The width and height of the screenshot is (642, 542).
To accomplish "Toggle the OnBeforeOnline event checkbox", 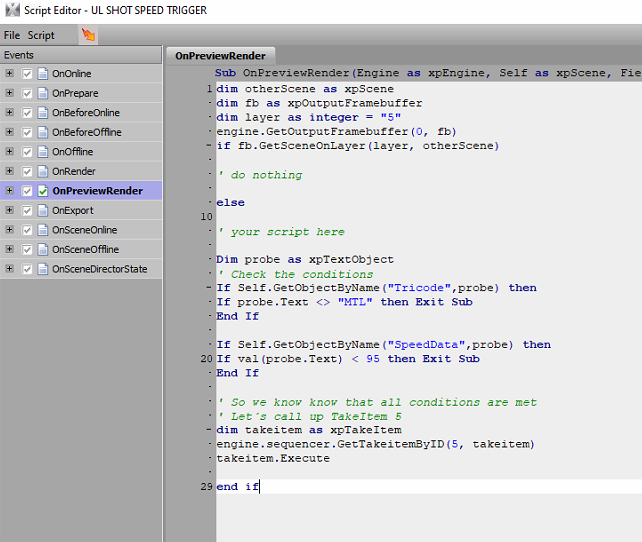I will pyautogui.click(x=27, y=113).
